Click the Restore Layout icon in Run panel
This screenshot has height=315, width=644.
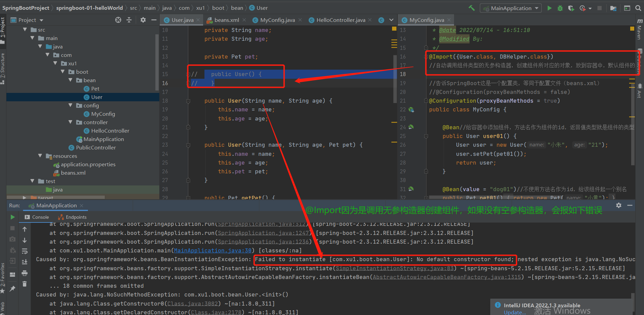point(12,274)
